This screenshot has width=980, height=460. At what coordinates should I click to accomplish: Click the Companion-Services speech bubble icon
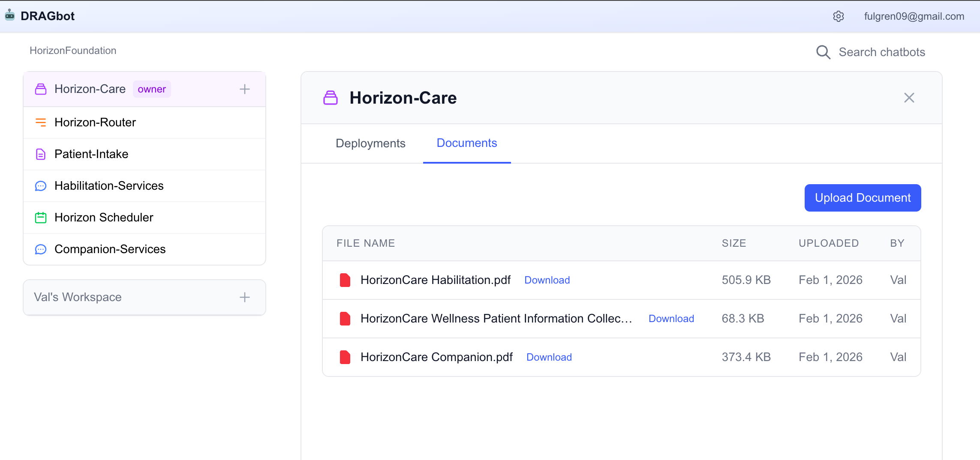[40, 249]
